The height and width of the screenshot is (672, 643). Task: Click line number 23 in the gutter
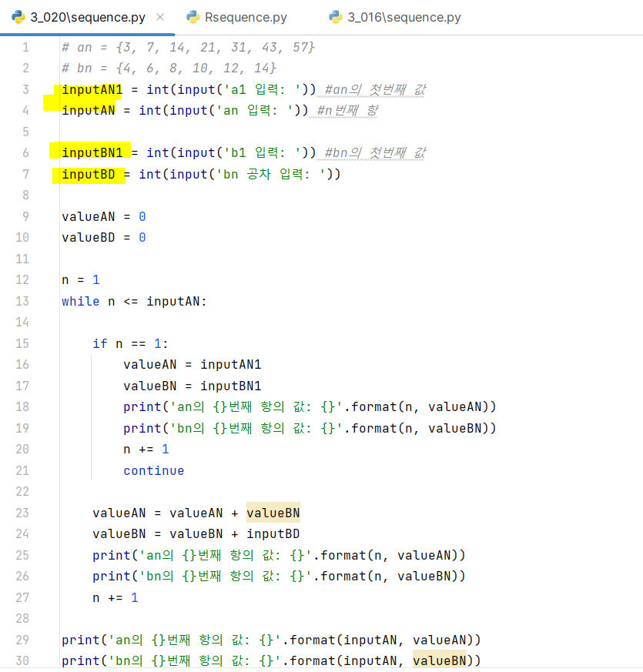tap(22, 513)
